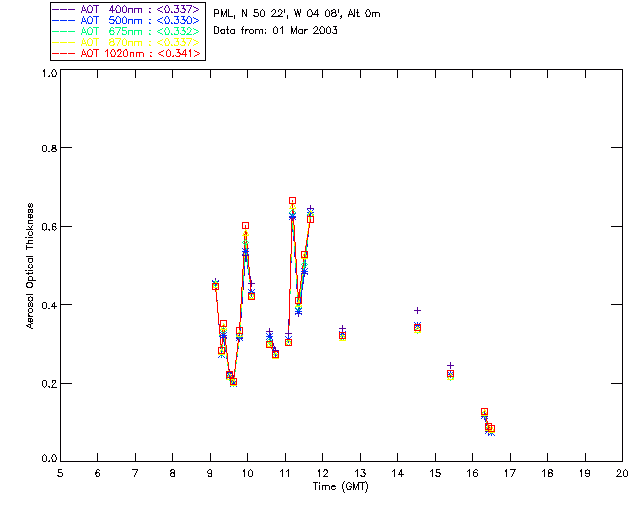
Task: Click the highest red square marker near 11.2 GMT
Action: click(x=292, y=201)
